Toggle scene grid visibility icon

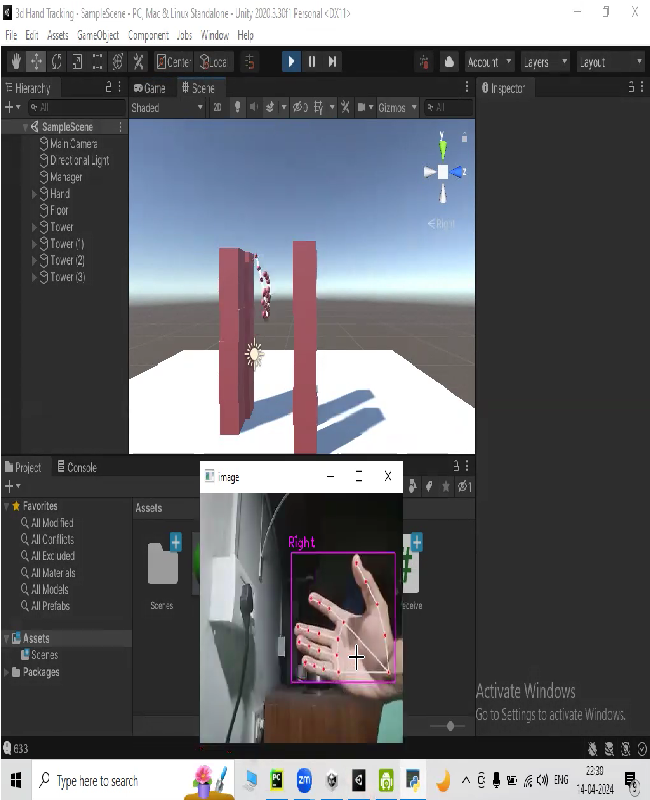click(x=319, y=108)
